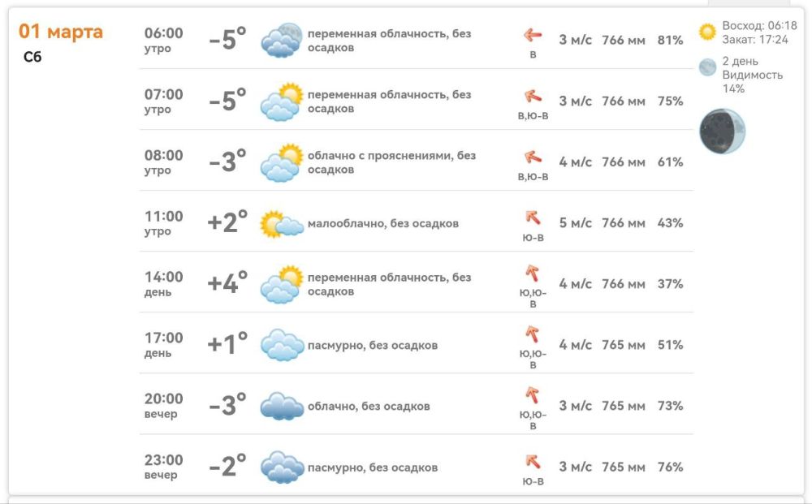The image size is (812, 504).
Task: Click the small moon day icon
Action: [707, 67]
